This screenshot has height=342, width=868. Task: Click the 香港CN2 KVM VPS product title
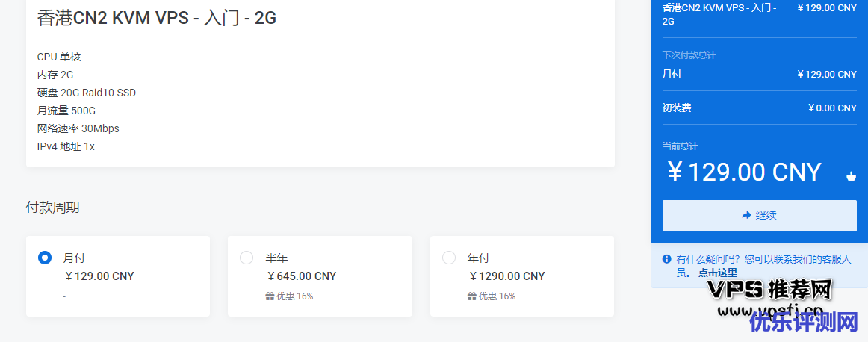tap(157, 18)
